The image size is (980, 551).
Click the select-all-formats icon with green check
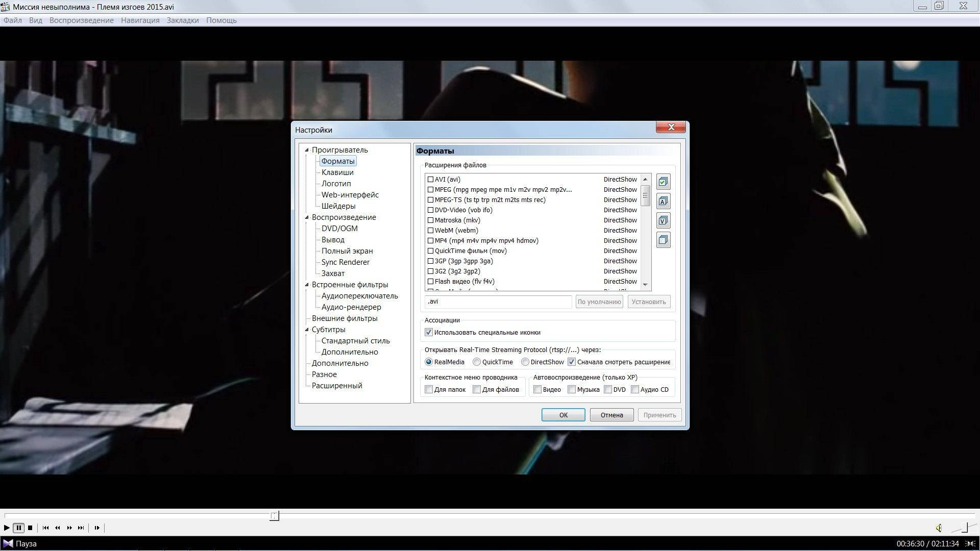[x=663, y=182]
